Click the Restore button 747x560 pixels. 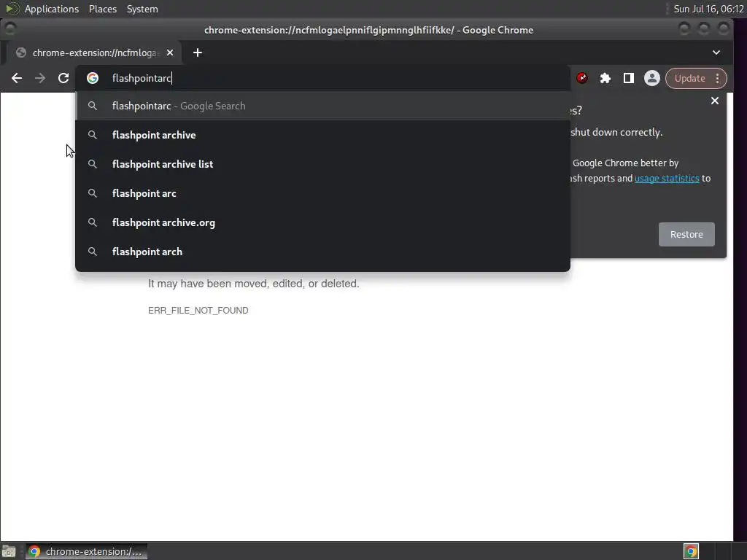686,234
